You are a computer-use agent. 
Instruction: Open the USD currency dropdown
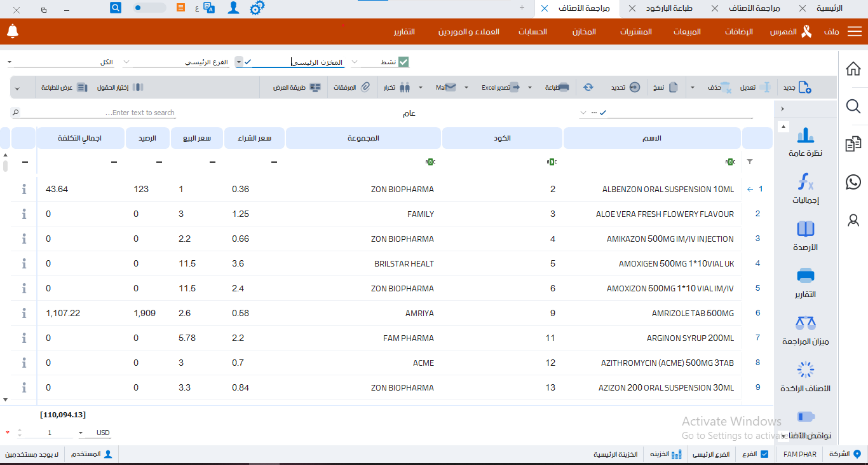click(x=81, y=433)
